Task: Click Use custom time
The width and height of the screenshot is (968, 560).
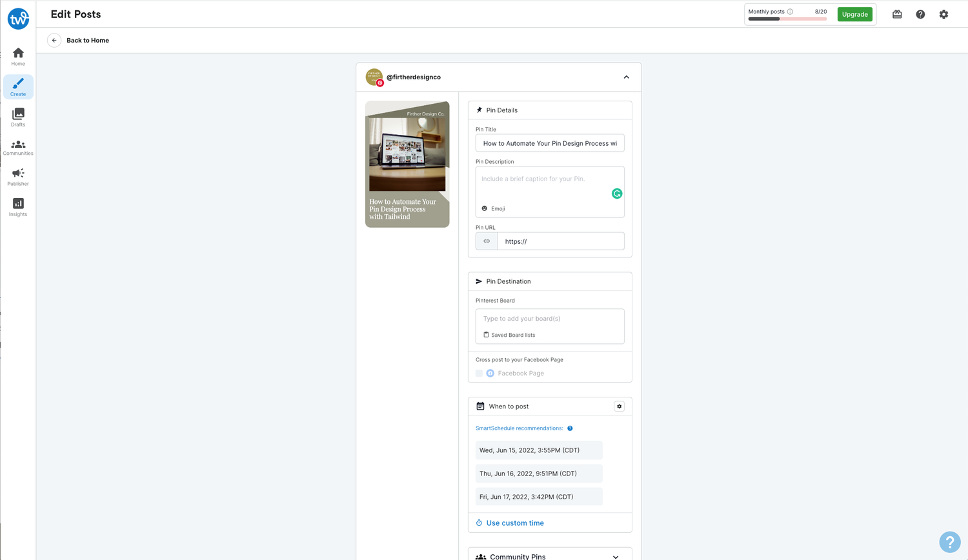Action: (514, 523)
